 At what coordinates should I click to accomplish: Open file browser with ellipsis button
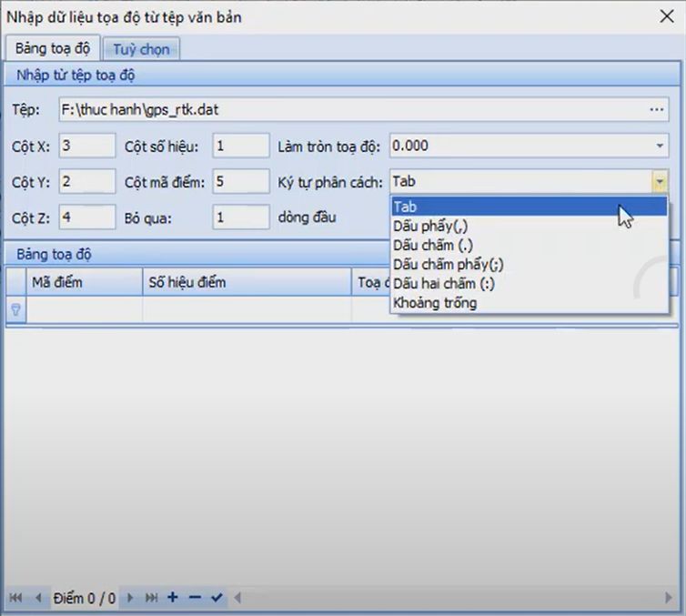(x=657, y=110)
